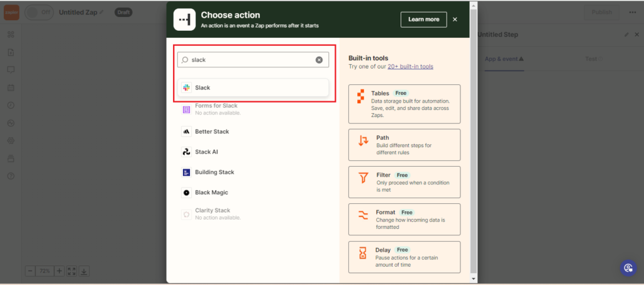Click the Black Magic logo icon
The height and width of the screenshot is (285, 644).
point(186,192)
